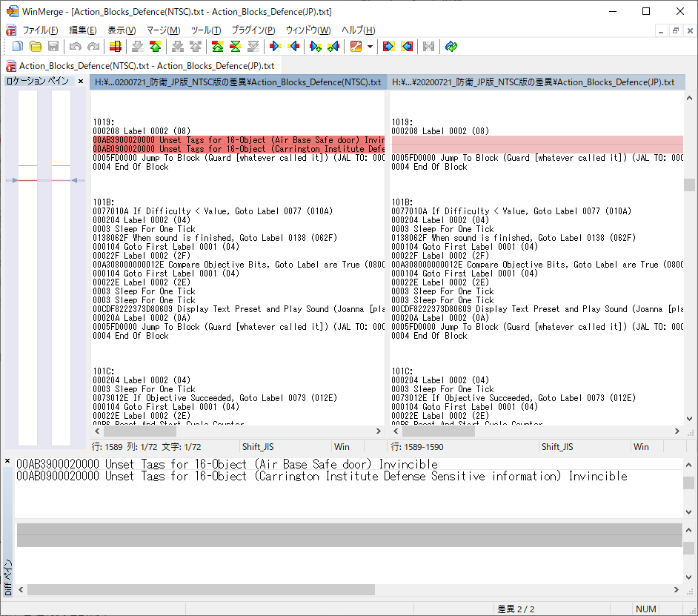Click the left pane NTSC file path header
The width and height of the screenshot is (698, 616).
point(237,82)
